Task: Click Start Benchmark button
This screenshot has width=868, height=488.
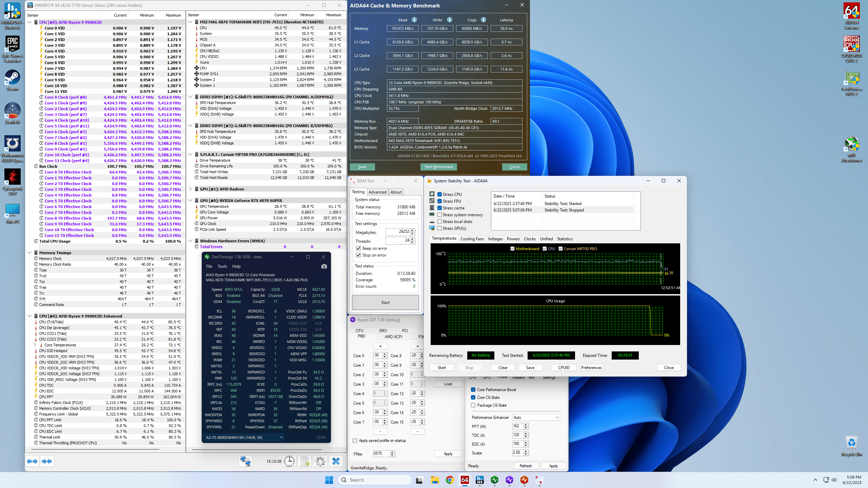Action: 438,167
